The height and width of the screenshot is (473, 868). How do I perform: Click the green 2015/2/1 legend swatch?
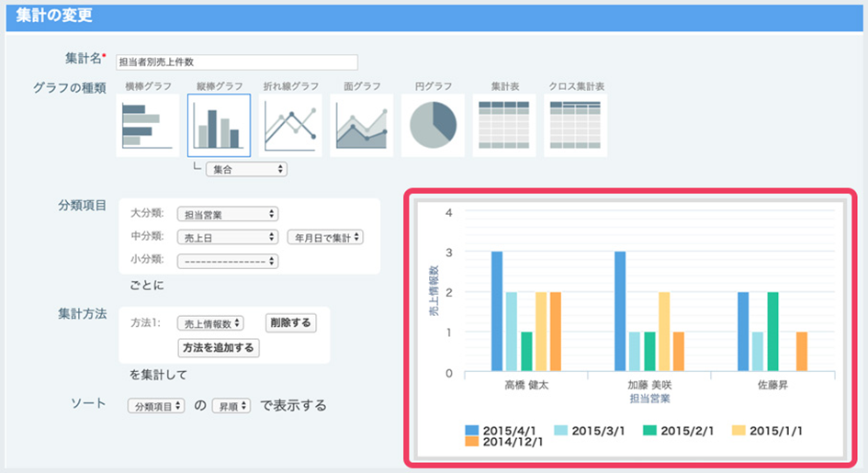pyautogui.click(x=648, y=430)
